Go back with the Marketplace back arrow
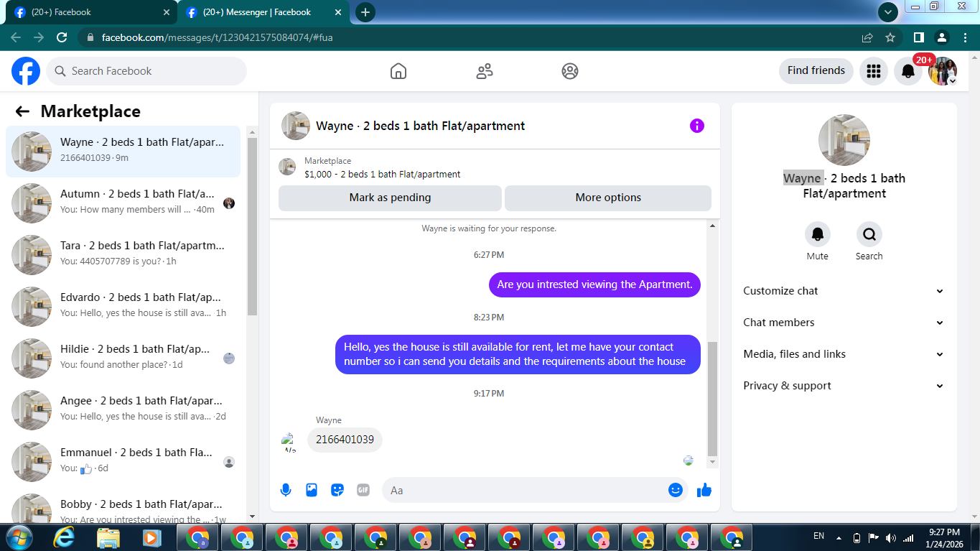 coord(22,111)
